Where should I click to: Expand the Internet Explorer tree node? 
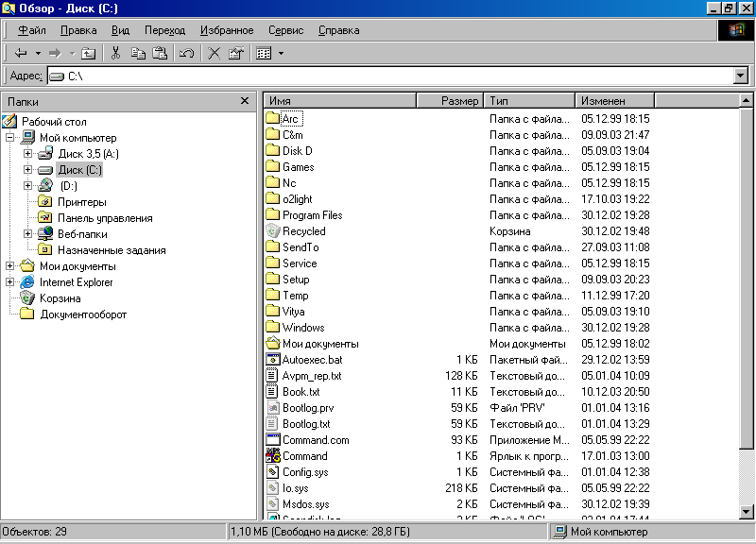[x=10, y=281]
